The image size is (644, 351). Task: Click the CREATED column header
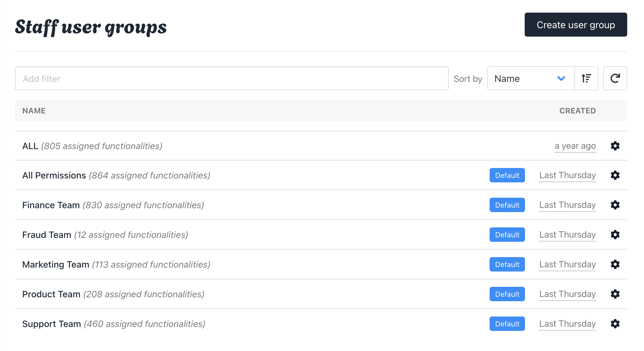(x=577, y=111)
